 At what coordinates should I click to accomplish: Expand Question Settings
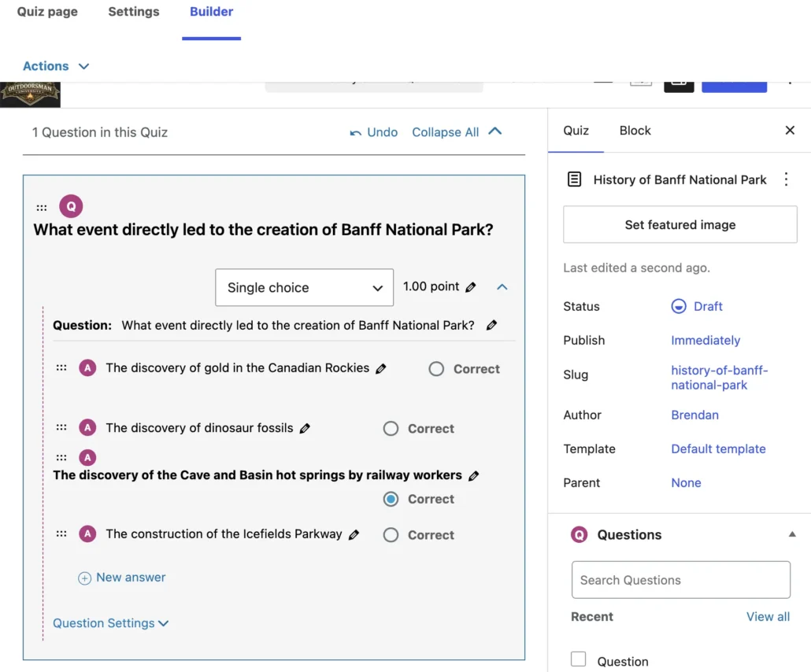111,623
